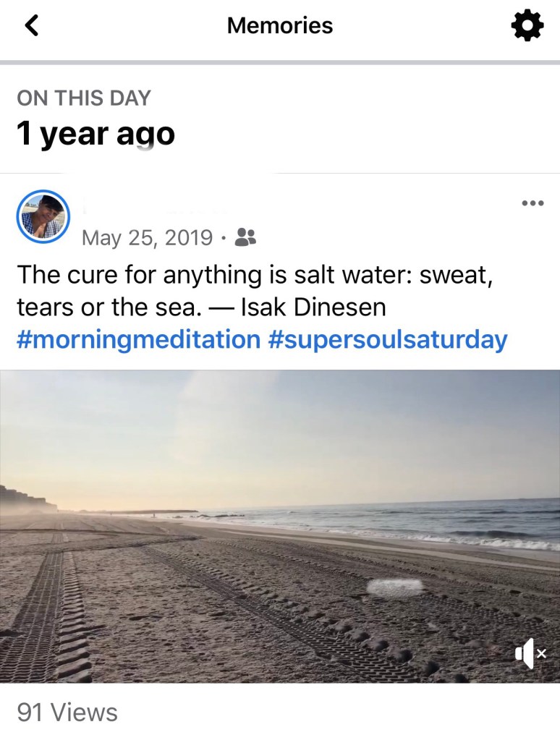Select the "1 year ago" heading
This screenshot has width=560, height=740.
tap(96, 134)
